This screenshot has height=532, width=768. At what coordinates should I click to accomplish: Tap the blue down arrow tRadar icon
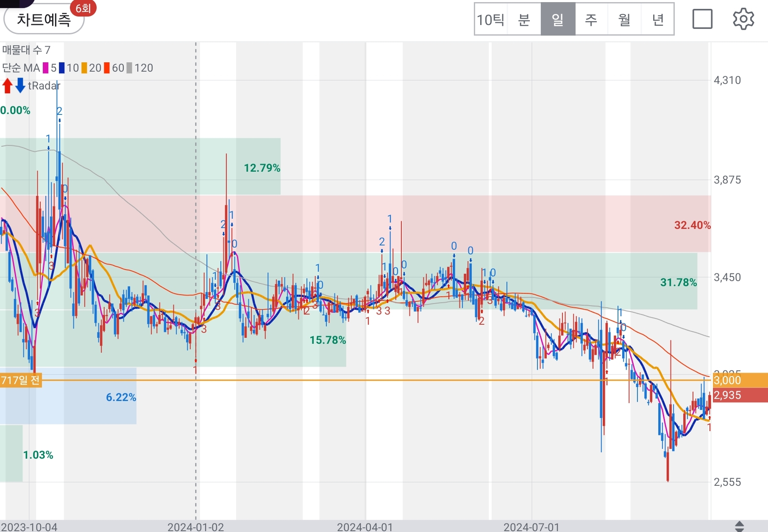20,86
